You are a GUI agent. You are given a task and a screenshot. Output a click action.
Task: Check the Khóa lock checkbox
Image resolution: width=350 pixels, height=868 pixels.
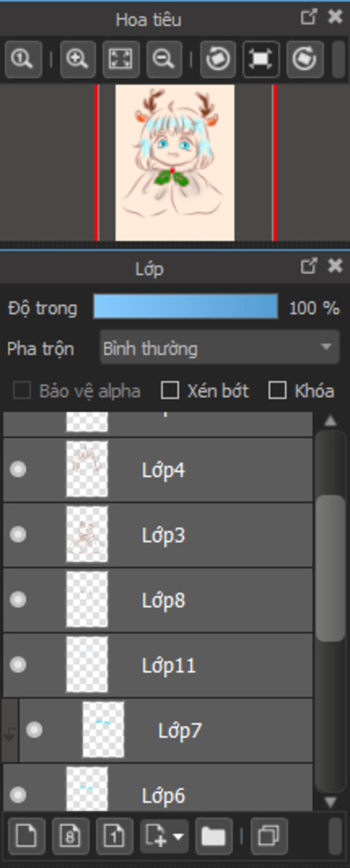tap(277, 390)
